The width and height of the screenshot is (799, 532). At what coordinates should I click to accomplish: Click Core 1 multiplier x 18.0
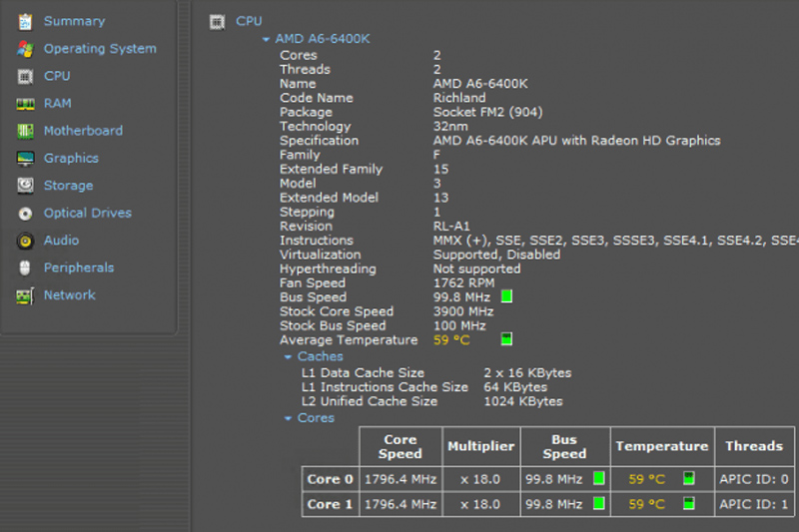coord(480,504)
